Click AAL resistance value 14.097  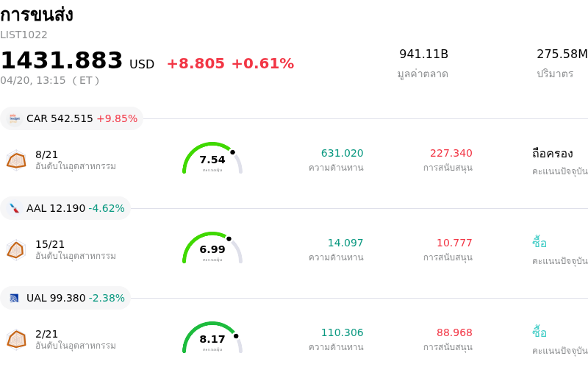pos(345,243)
